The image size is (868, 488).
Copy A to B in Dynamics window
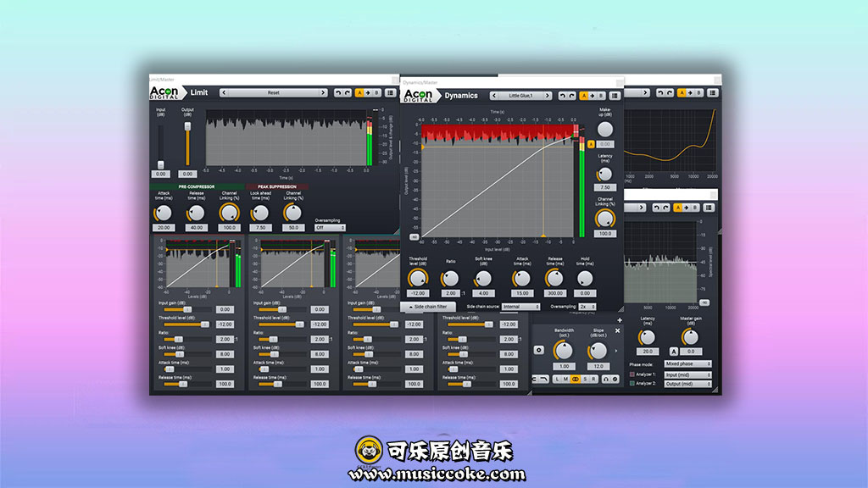pyautogui.click(x=593, y=96)
